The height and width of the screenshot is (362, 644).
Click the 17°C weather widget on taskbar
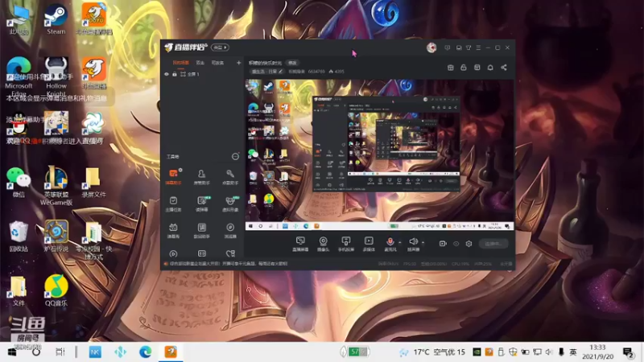[432, 352]
